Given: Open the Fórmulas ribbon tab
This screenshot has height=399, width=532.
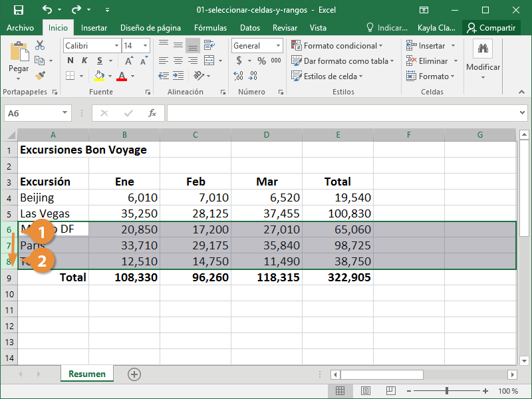Looking at the screenshot, I should 210,28.
